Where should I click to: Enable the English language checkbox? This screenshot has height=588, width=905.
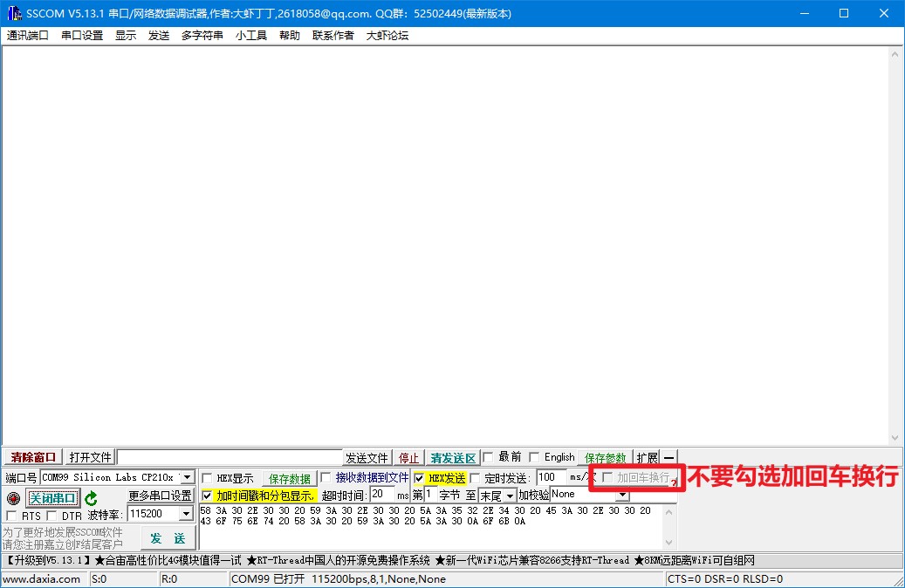[x=535, y=457]
